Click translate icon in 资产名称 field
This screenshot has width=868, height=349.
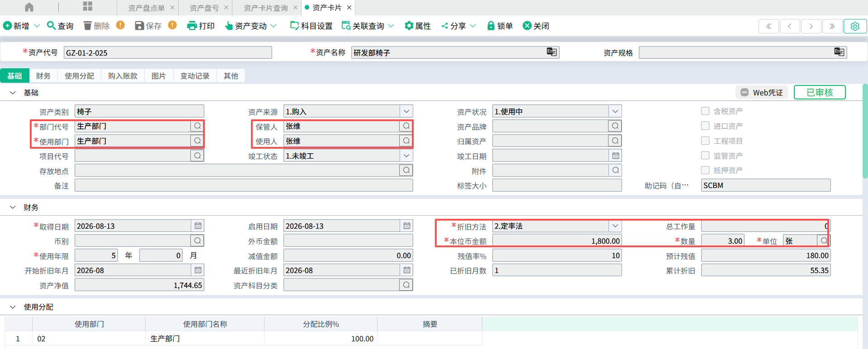tap(552, 52)
